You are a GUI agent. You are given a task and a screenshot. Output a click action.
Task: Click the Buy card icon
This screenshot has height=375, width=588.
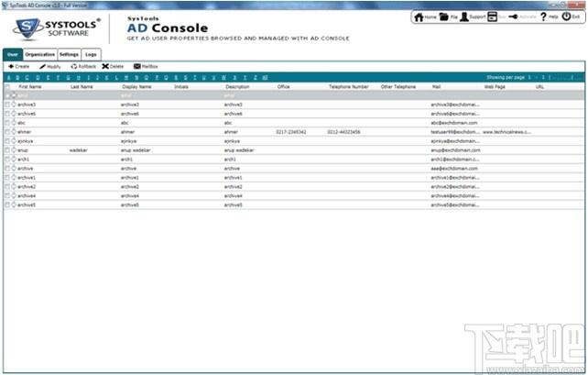(493, 17)
